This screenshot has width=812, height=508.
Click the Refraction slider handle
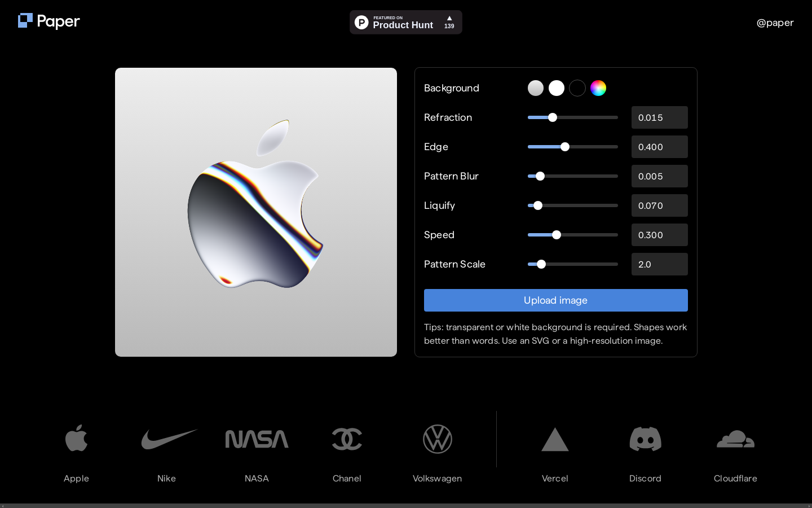point(553,117)
